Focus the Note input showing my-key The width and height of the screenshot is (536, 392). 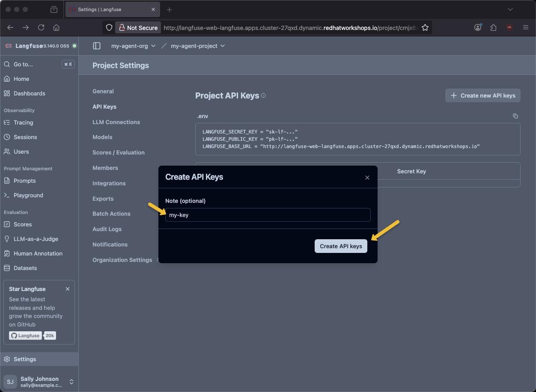coord(268,215)
